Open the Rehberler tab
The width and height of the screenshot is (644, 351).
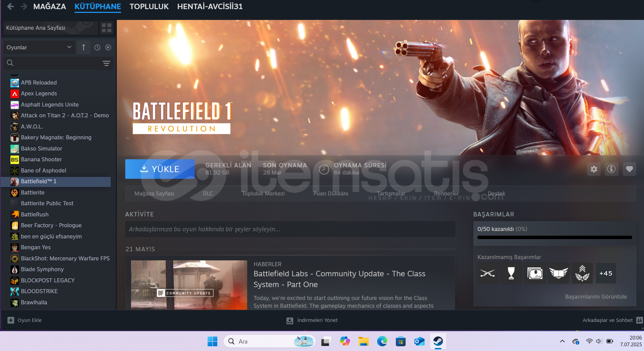447,193
